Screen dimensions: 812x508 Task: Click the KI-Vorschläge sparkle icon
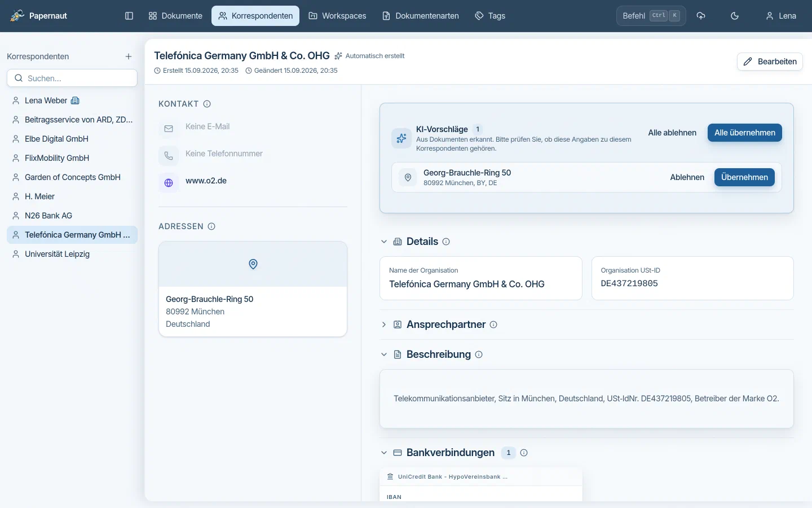[x=401, y=138]
